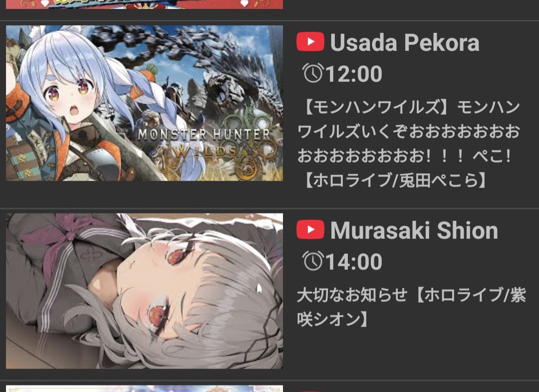Open Murasaki Shion announcement thumbnail
The width and height of the screenshot is (539, 392).
144,291
